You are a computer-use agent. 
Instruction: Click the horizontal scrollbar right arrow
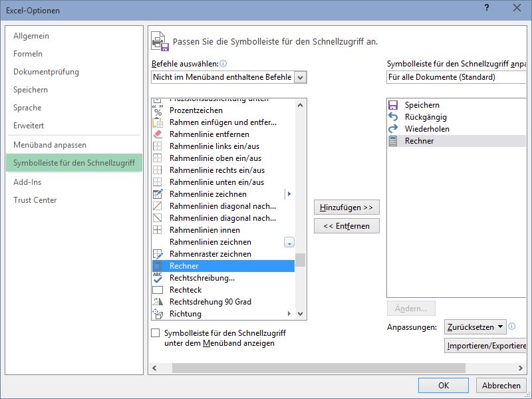tap(521, 368)
